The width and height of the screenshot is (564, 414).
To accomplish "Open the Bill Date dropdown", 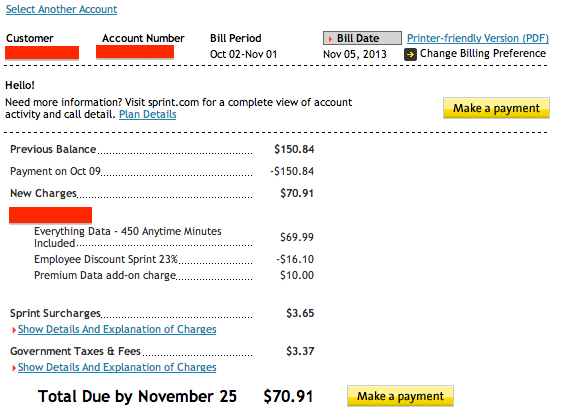I will click(362, 38).
